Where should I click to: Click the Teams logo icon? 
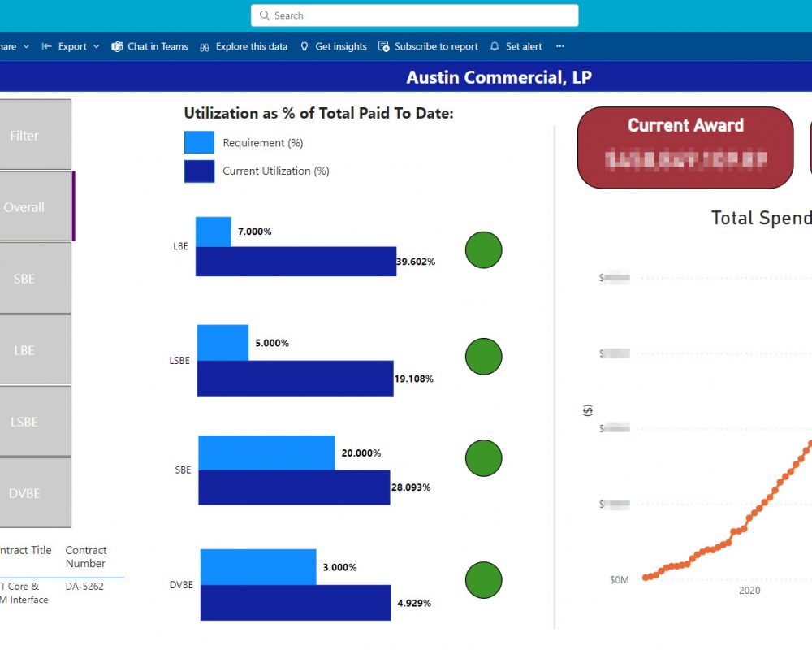point(117,46)
